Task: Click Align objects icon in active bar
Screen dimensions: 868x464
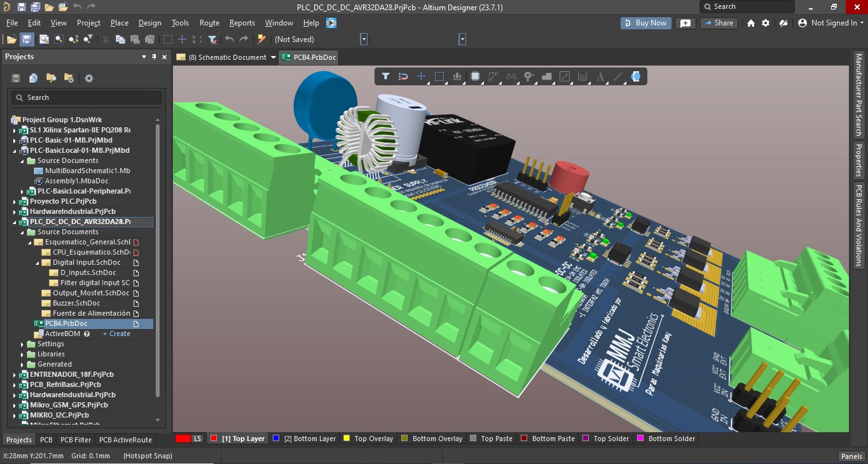Action: pos(457,76)
